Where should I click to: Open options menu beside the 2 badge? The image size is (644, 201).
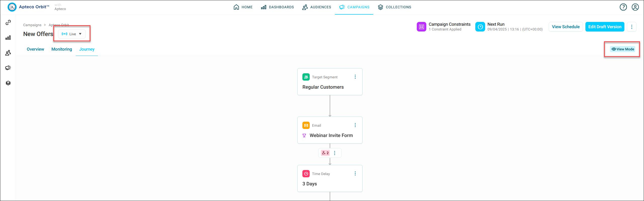[335, 153]
